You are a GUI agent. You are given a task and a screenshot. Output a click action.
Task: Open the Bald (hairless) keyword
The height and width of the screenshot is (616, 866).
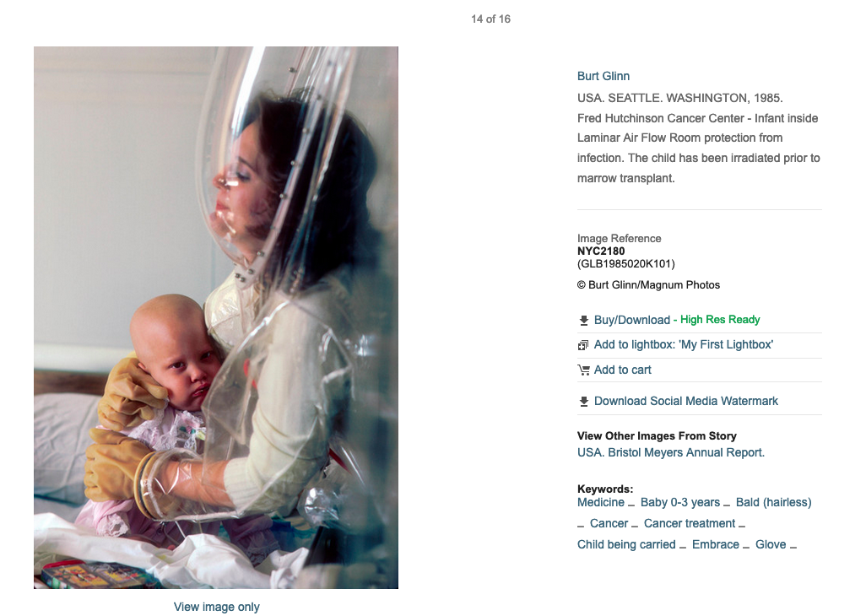(773, 502)
